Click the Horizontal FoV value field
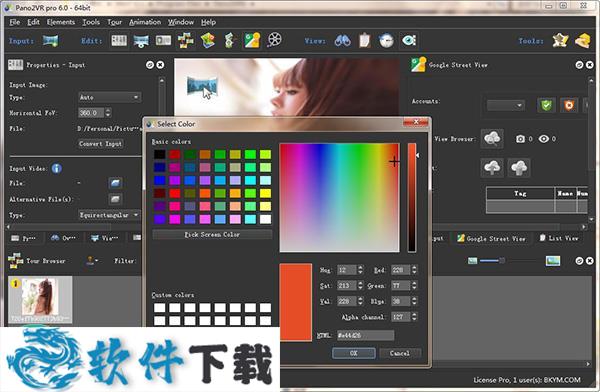The image size is (600, 392). 91,113
